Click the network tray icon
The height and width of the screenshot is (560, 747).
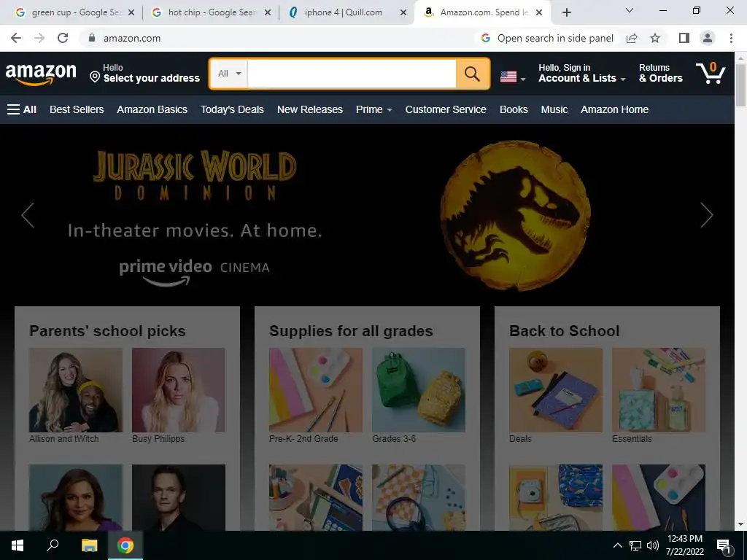coord(635,545)
